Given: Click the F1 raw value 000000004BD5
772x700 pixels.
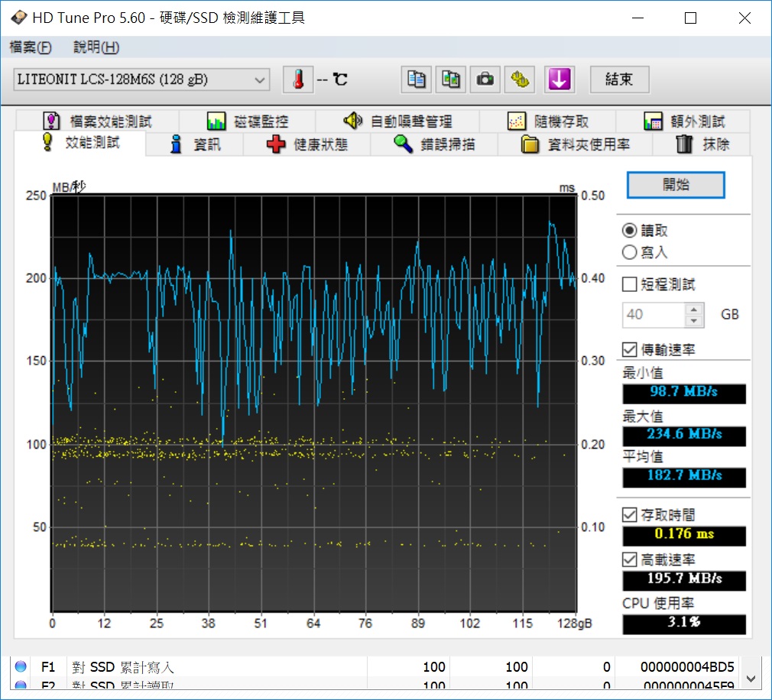Looking at the screenshot, I should pyautogui.click(x=687, y=666).
